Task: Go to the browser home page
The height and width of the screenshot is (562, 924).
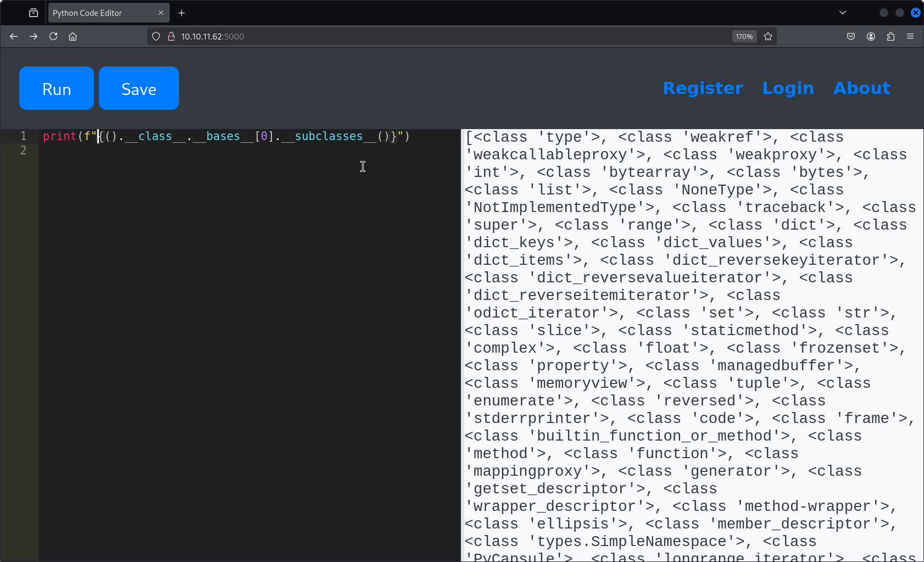Action: (x=73, y=36)
